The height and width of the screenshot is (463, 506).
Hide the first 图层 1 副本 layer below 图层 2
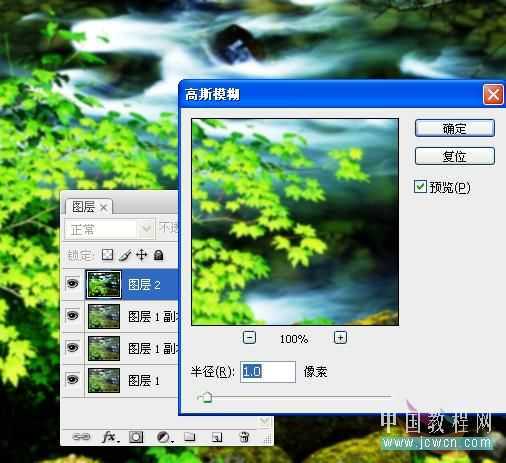point(73,315)
